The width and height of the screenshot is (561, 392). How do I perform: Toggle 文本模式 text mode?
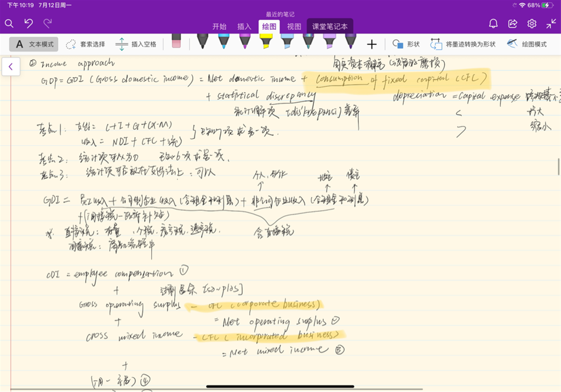(x=35, y=44)
